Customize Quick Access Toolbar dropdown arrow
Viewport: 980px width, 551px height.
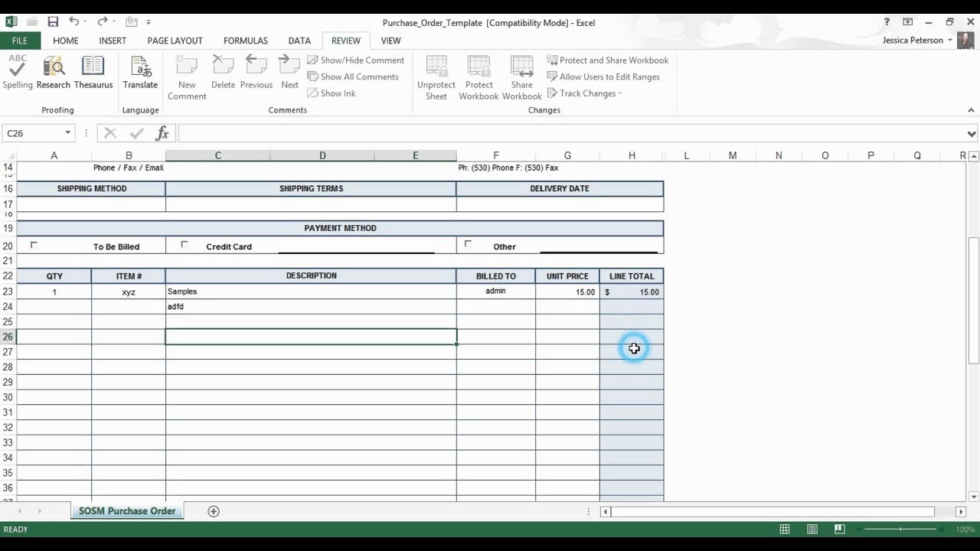tap(149, 22)
